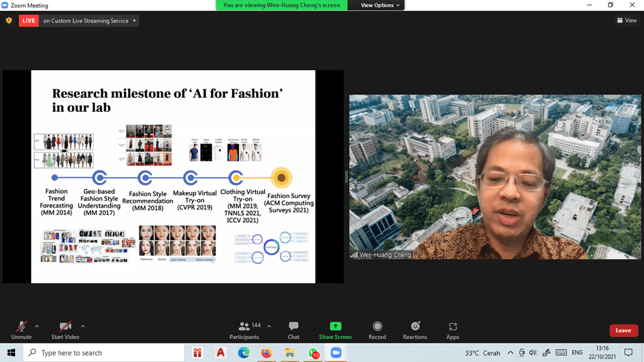This screenshot has width=644, height=362.
Task: Expand participants options caret
Action: (269, 326)
